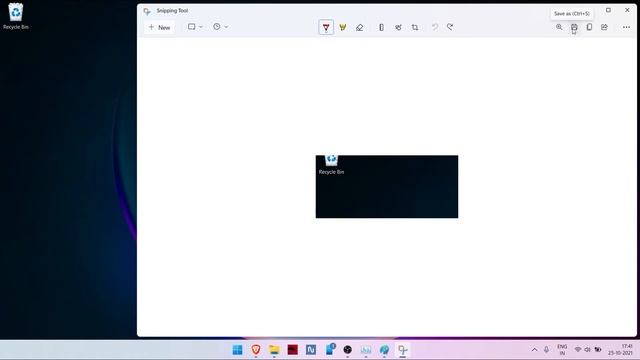Launch Brave browser from taskbar

click(256, 350)
